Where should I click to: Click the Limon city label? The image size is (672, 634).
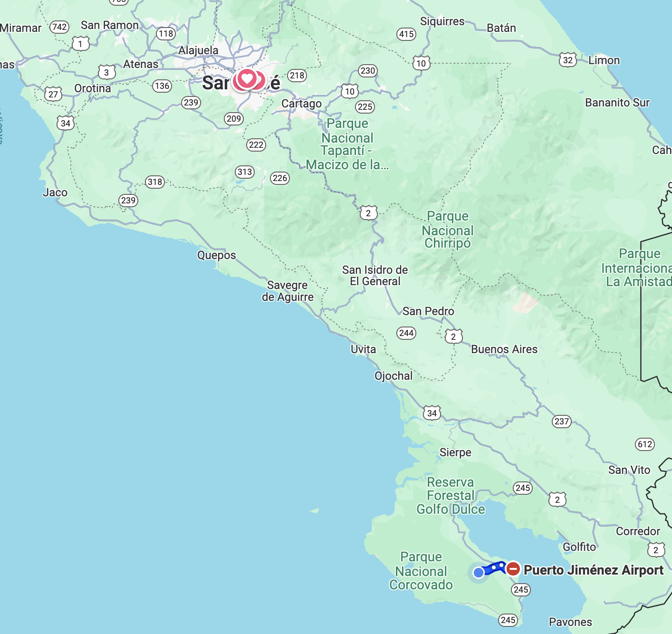604,60
